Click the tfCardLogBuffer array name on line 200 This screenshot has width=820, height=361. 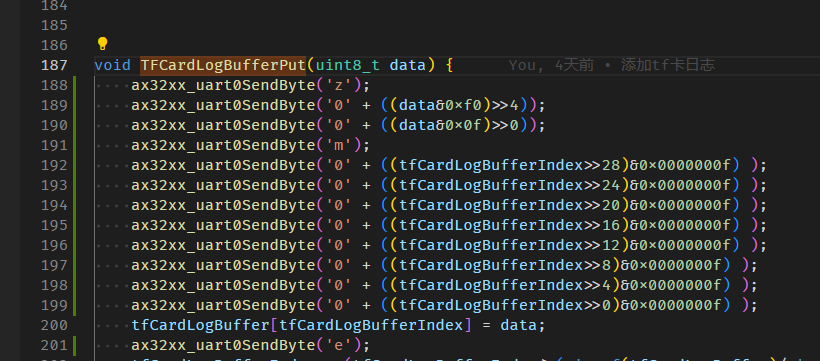click(200, 325)
